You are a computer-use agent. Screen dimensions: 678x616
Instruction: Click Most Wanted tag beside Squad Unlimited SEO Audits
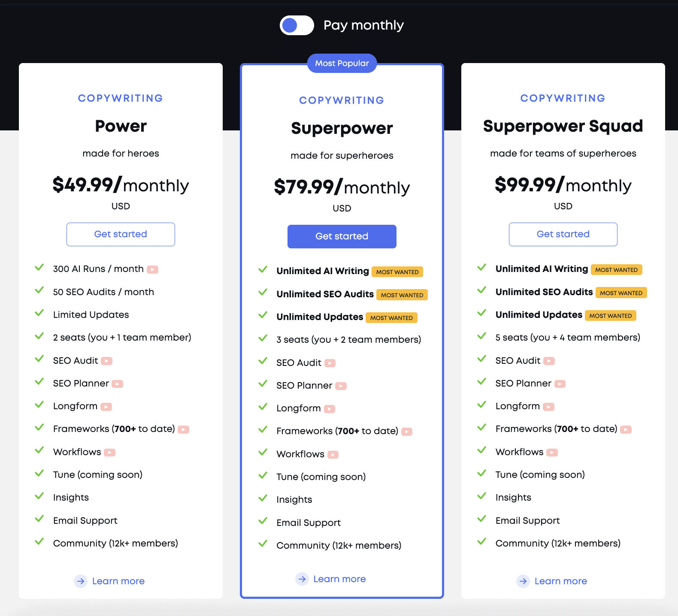pyautogui.click(x=621, y=293)
